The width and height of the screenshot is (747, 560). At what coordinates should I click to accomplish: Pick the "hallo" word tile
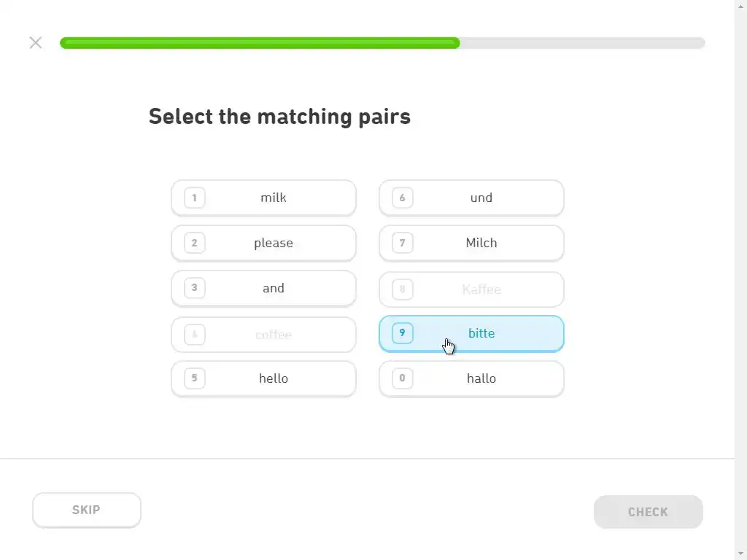click(x=481, y=378)
